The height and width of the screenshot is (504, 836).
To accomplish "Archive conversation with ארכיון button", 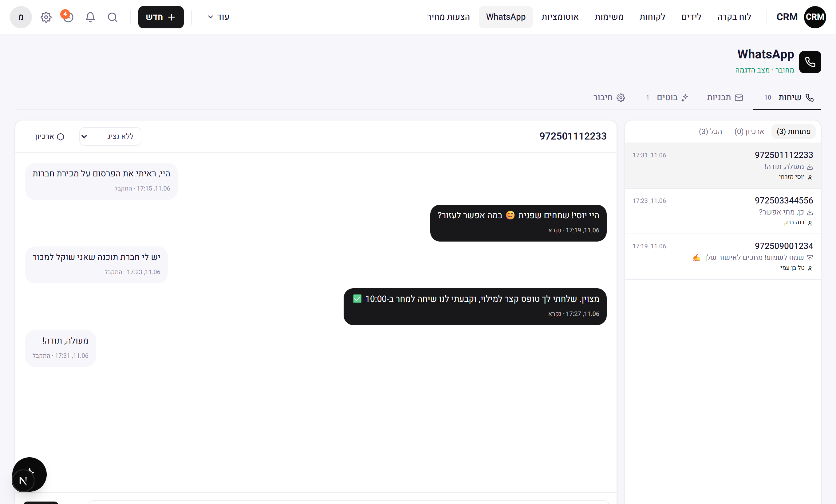I will point(49,136).
